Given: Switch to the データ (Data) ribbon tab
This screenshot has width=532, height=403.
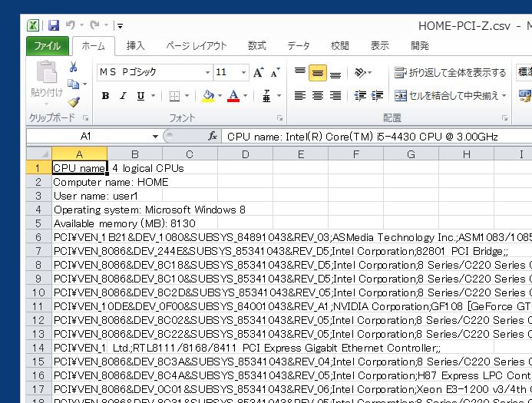Looking at the screenshot, I should [x=298, y=46].
